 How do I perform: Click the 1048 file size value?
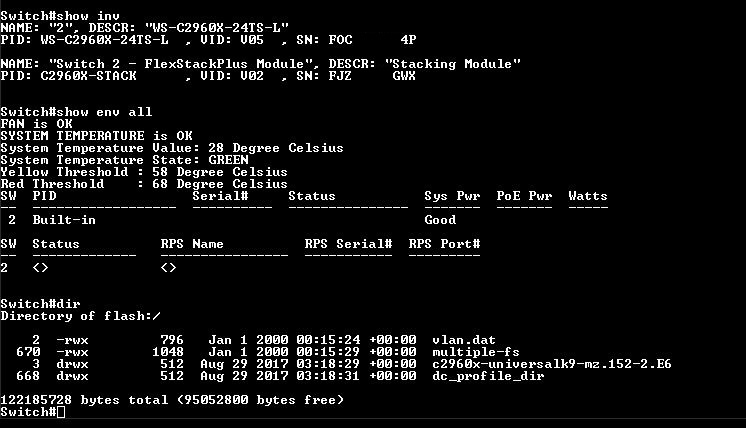(x=167, y=352)
